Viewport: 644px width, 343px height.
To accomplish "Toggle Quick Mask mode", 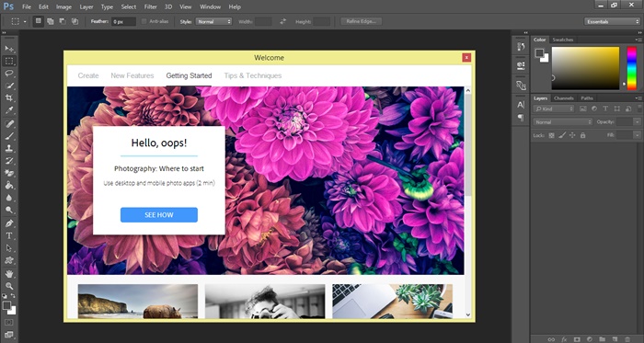I will click(x=9, y=323).
